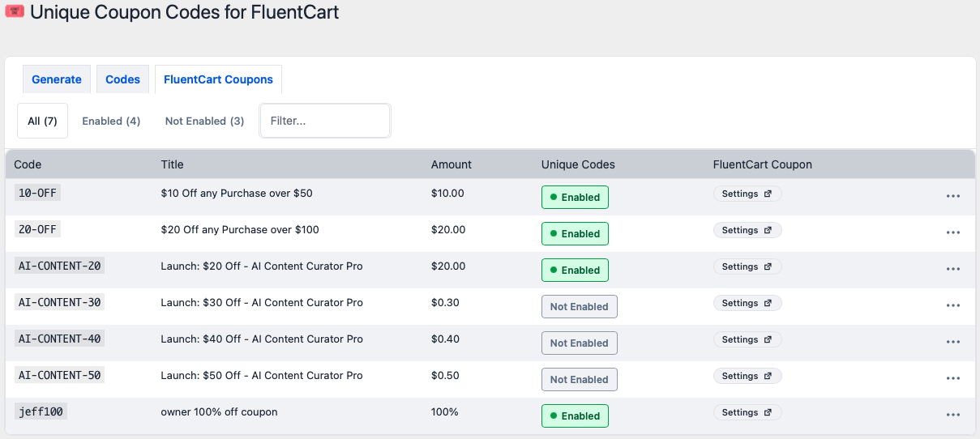Click the 'Unique Coupon Codes for FluentCart' heading
980x439 pixels.
point(185,12)
